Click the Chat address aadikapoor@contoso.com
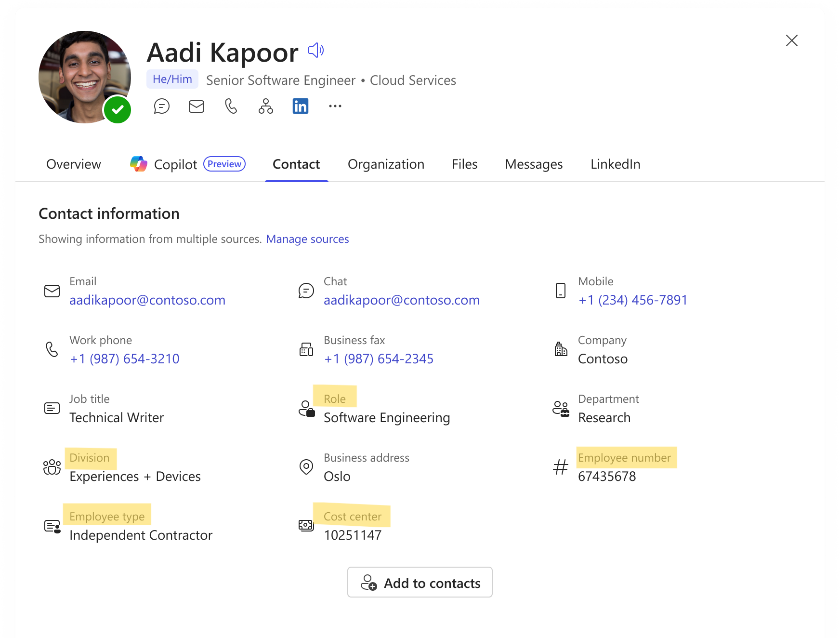 pyautogui.click(x=402, y=300)
